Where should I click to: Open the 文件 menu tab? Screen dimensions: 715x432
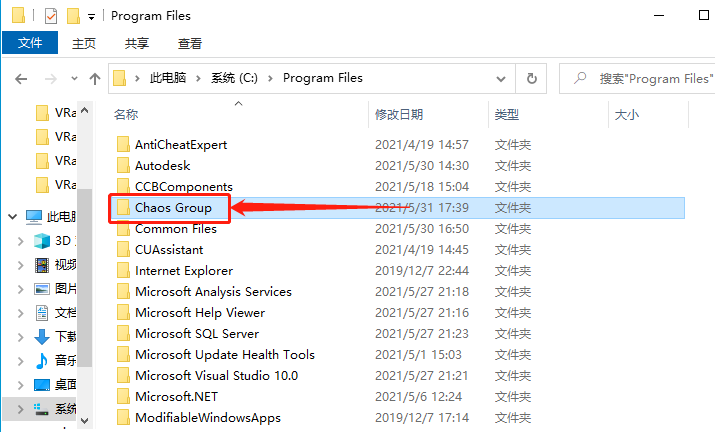[30, 43]
